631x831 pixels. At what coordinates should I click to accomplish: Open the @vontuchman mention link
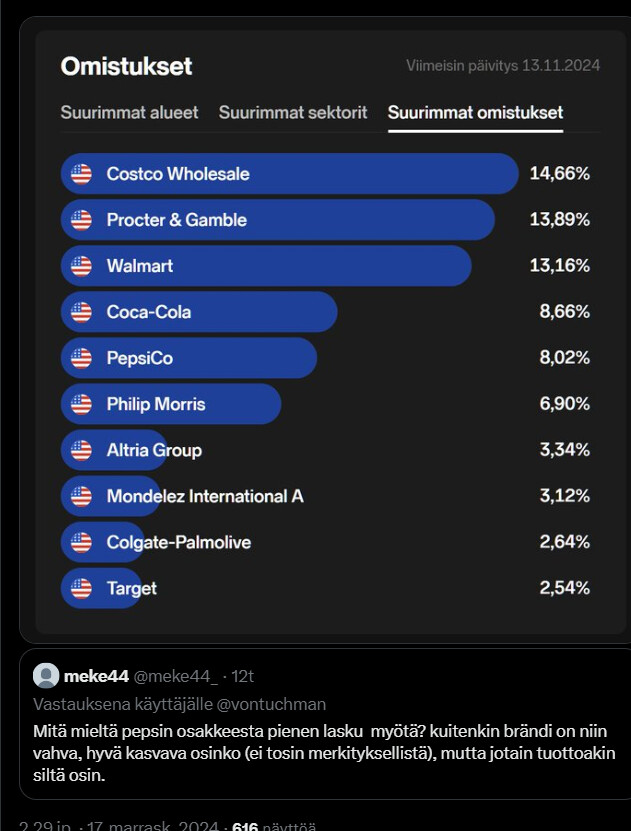[x=271, y=704]
